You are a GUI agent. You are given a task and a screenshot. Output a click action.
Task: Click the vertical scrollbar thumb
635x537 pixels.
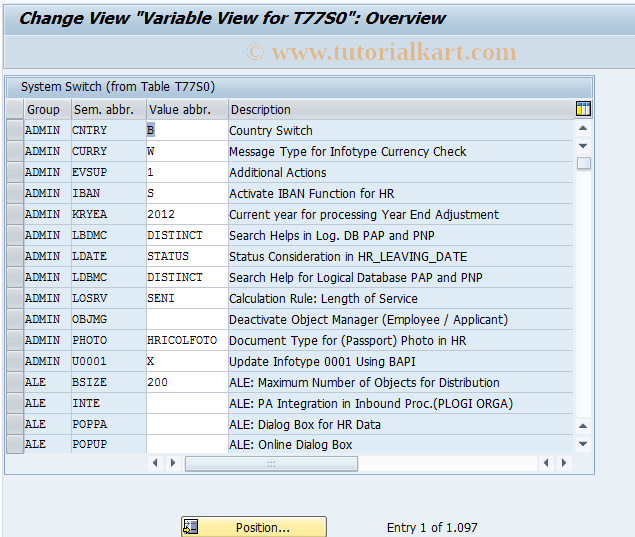pyautogui.click(x=583, y=163)
